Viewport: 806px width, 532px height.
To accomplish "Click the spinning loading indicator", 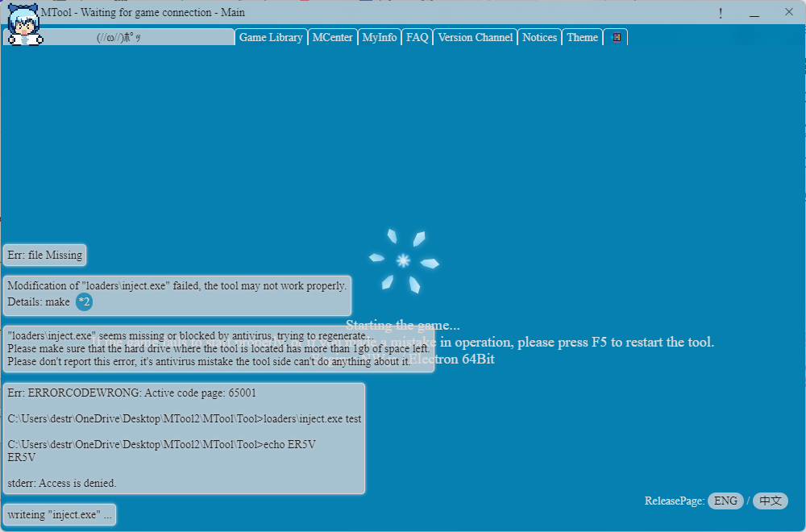I will click(x=404, y=260).
